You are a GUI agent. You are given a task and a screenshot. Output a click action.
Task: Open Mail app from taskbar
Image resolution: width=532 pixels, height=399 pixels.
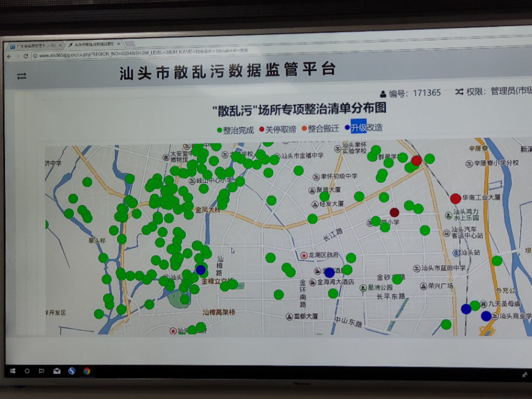tap(57, 371)
